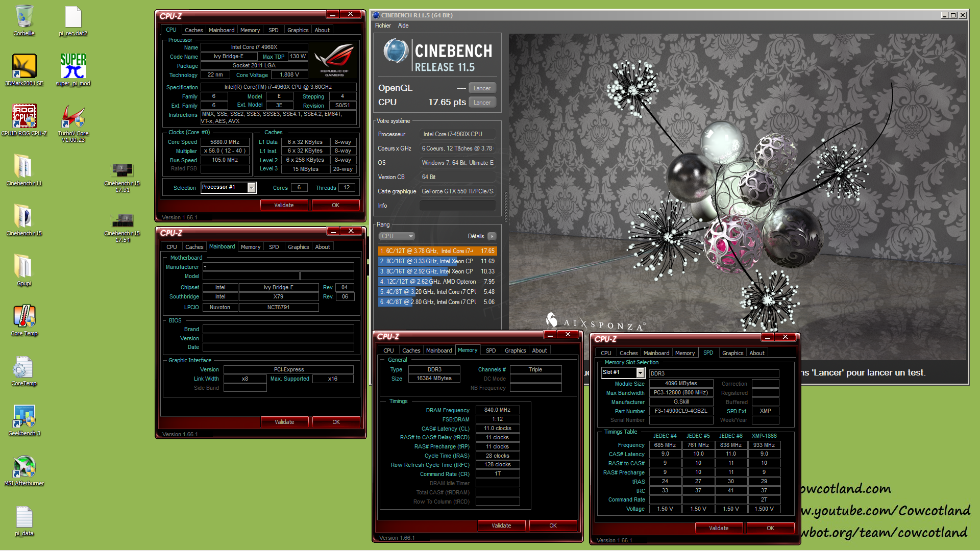Open the pi_data text file
The image size is (980, 551).
(24, 517)
